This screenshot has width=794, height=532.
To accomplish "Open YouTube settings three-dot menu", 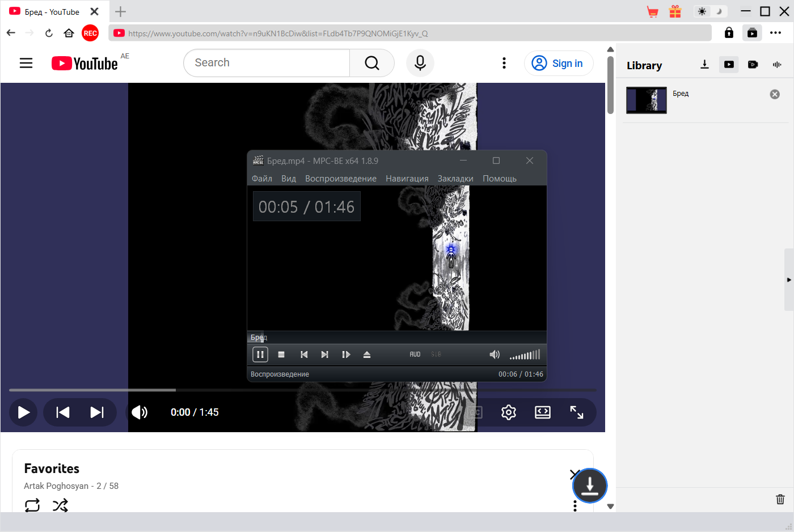I will pos(504,63).
